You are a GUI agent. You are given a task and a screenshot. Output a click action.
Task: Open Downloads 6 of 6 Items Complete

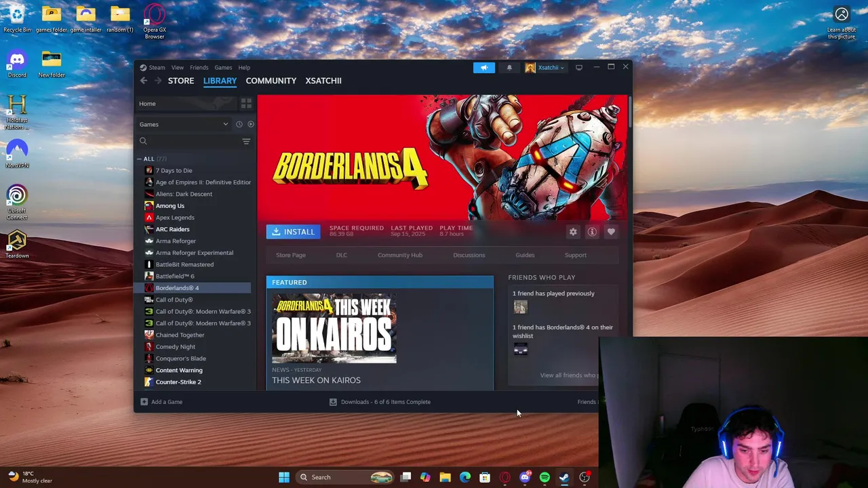coord(386,402)
